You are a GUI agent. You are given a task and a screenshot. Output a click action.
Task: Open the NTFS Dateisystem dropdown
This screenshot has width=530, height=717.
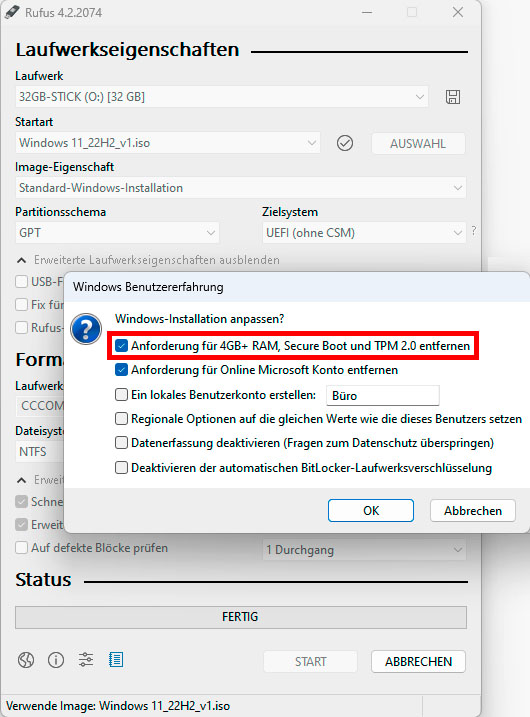point(40,452)
